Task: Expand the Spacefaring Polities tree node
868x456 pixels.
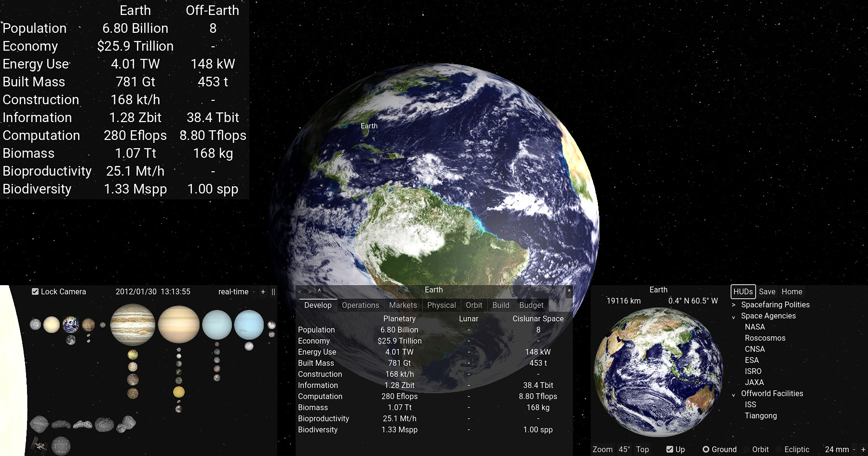Action: pos(733,305)
